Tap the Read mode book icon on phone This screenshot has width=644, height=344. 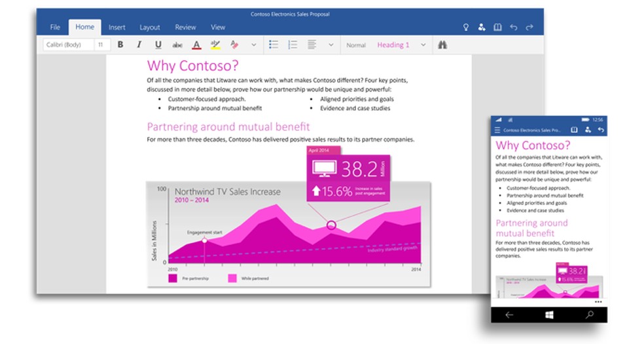[574, 130]
